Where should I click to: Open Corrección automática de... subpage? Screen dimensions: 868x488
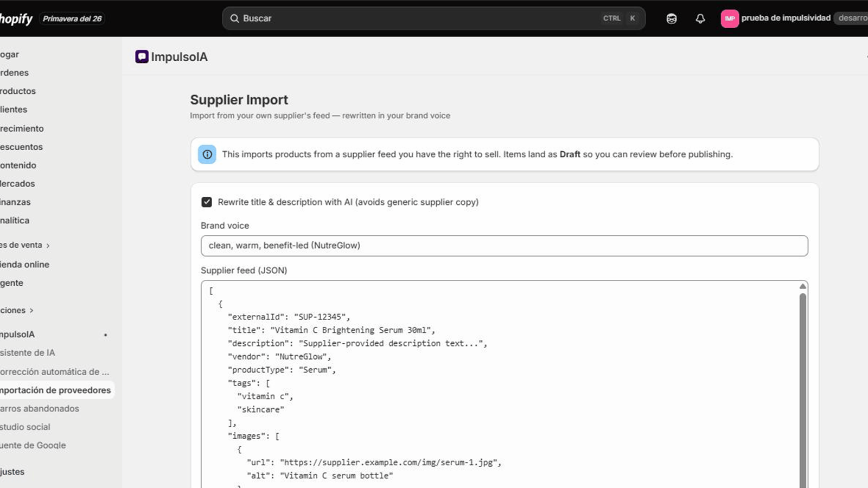pos(54,372)
